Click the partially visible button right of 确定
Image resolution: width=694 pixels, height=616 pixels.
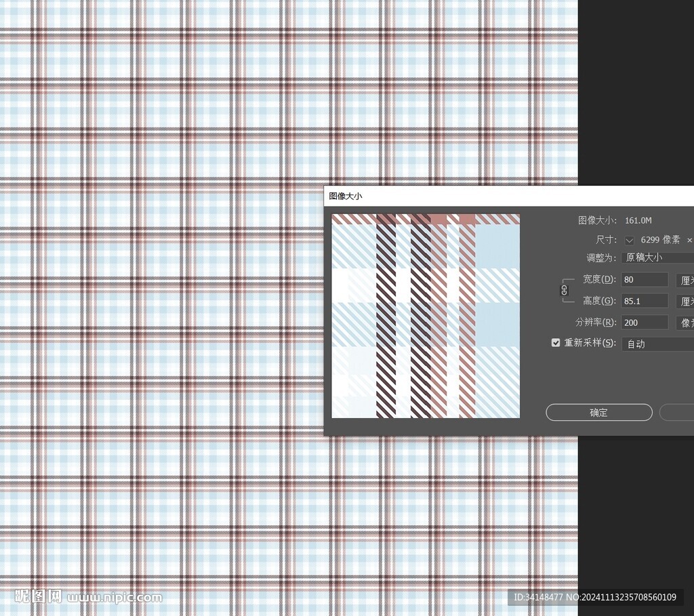click(676, 413)
